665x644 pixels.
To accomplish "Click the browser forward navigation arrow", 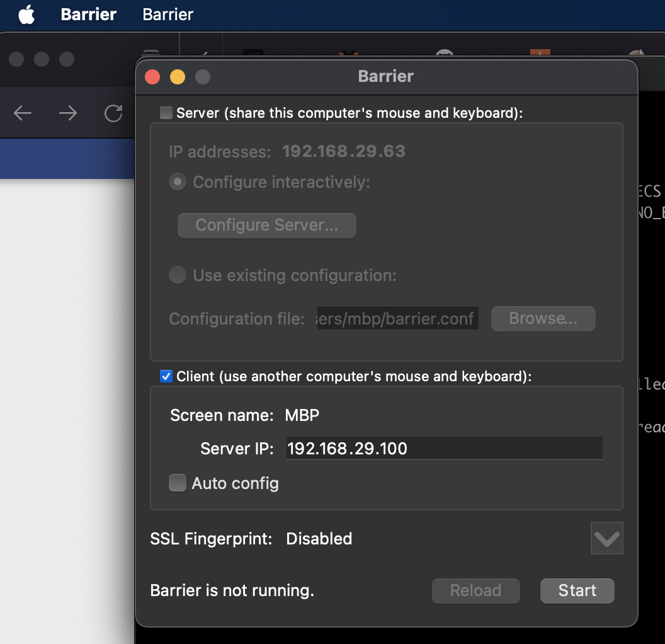I will (68, 113).
